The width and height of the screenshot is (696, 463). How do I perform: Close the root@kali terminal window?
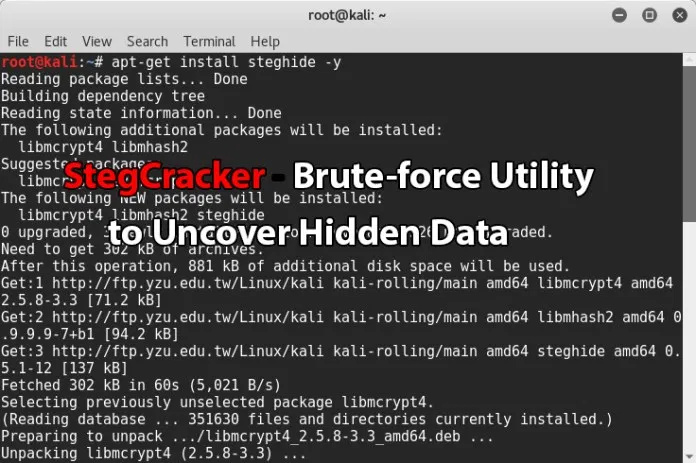(680, 16)
